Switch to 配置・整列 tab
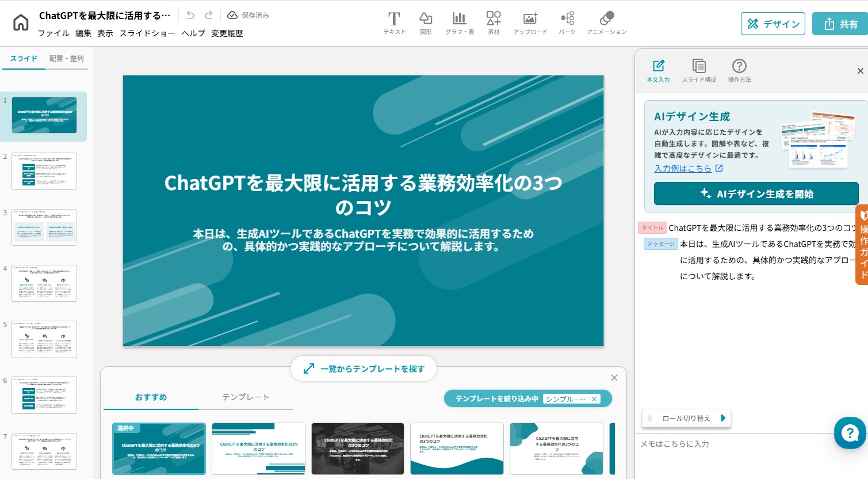The height and width of the screenshot is (479, 868). pos(67,59)
